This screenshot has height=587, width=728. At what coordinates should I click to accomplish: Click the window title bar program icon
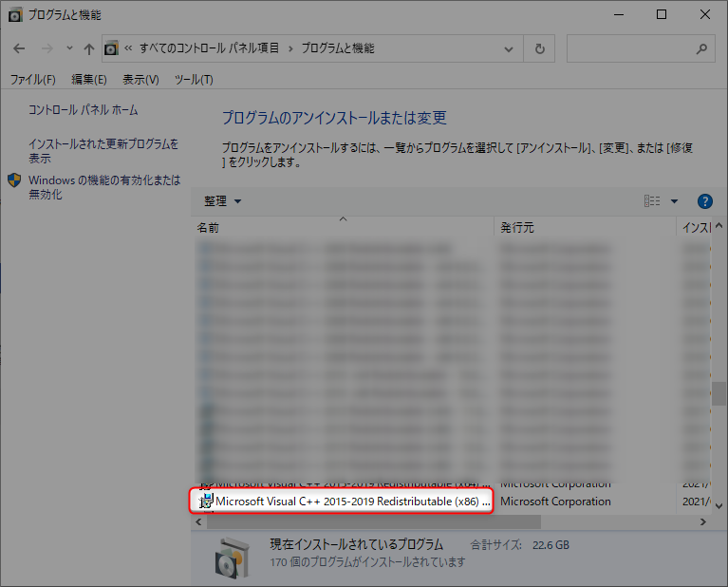15,15
